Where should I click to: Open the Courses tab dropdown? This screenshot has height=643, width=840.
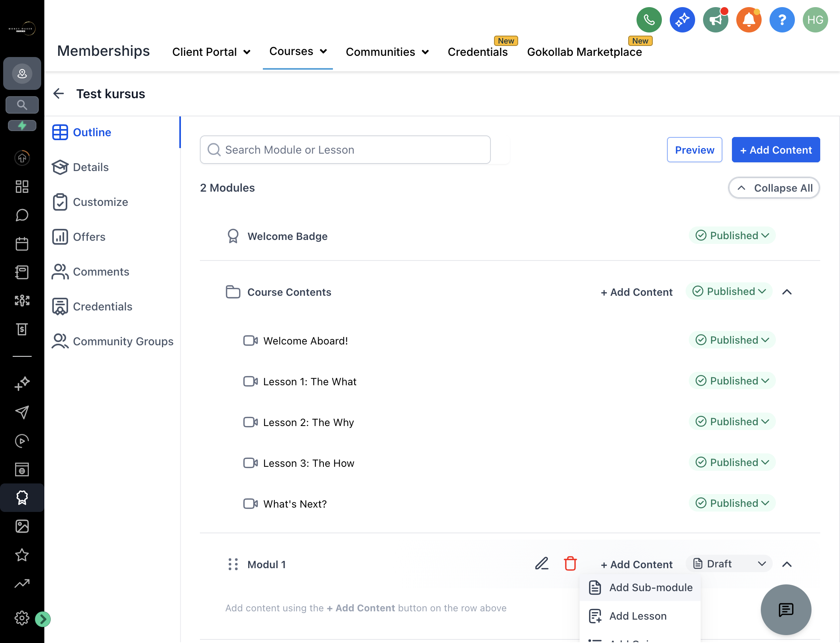pos(298,51)
